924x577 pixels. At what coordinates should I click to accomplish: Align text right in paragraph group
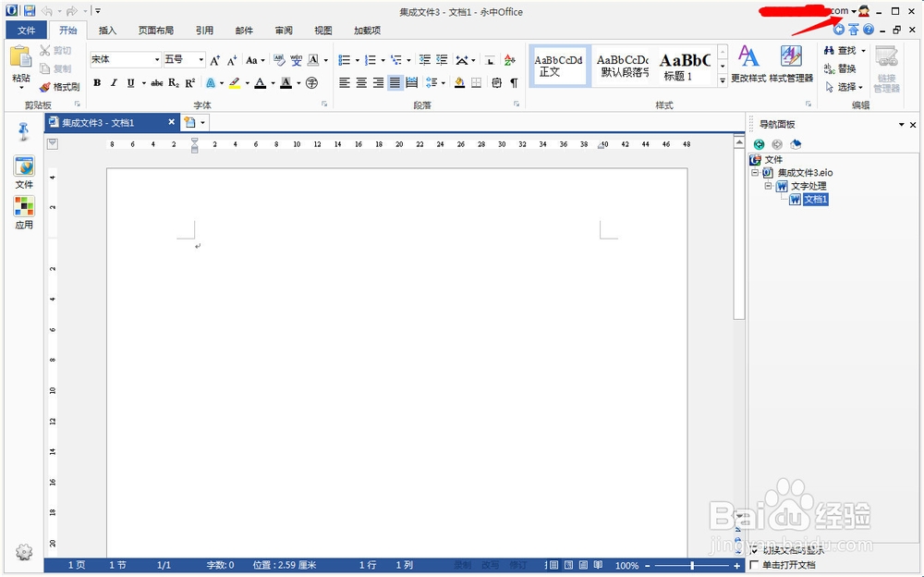(x=378, y=83)
